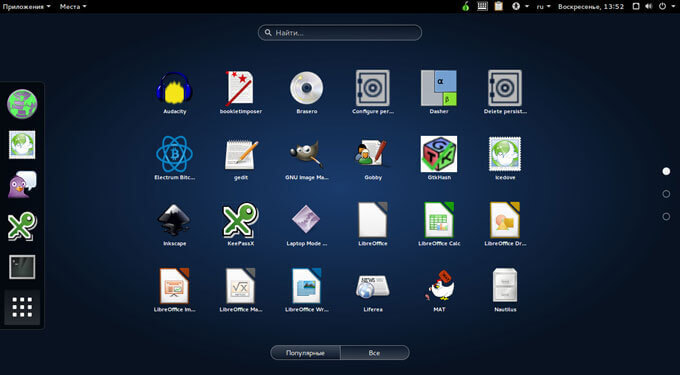The image size is (680, 375).
Task: Open the Места dropdown menu
Action: (x=73, y=7)
